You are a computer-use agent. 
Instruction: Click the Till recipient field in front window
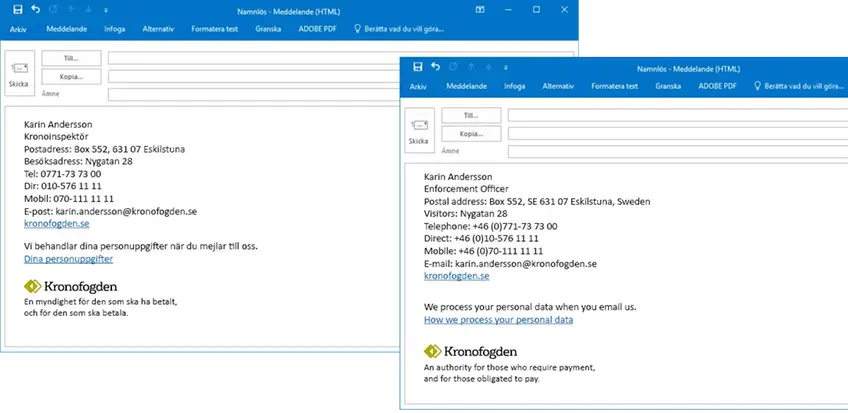pyautogui.click(x=678, y=115)
